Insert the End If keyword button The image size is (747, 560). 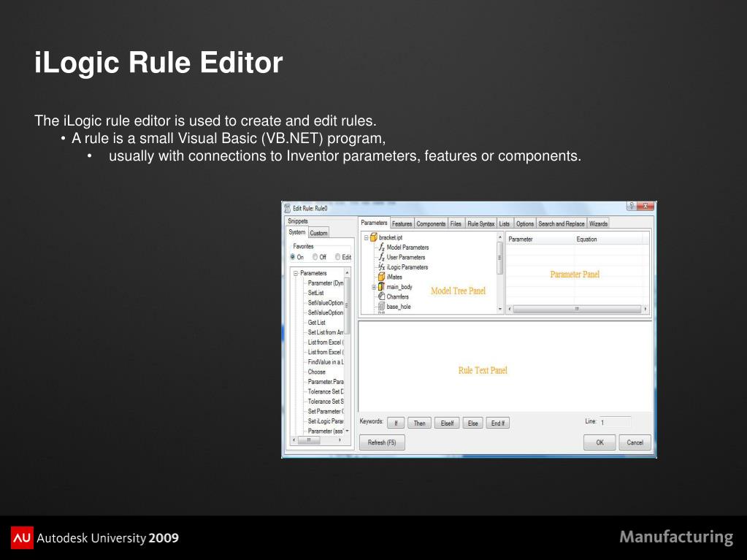497,423
